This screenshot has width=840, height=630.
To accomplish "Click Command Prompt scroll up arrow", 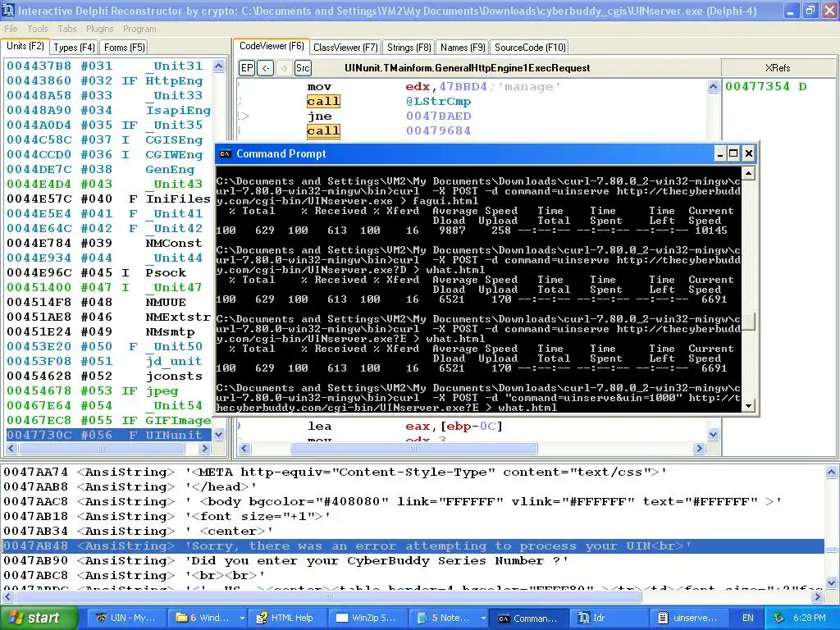I will [748, 173].
